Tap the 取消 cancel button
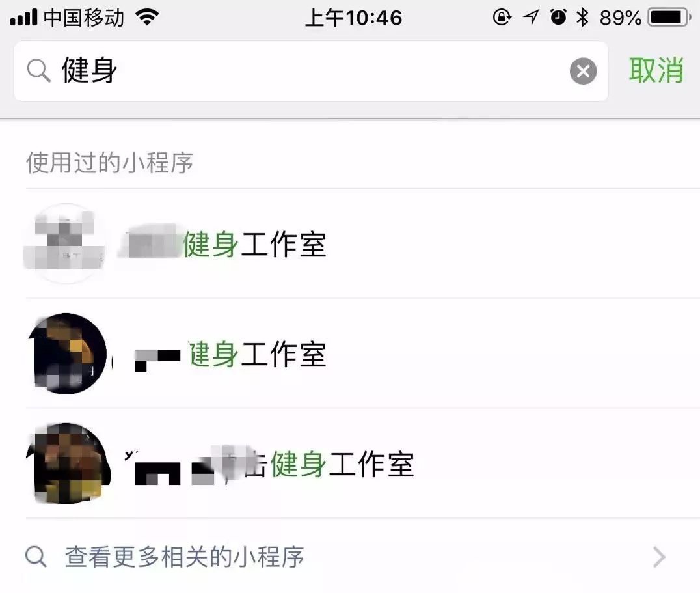The width and height of the screenshot is (700, 593). point(656,70)
